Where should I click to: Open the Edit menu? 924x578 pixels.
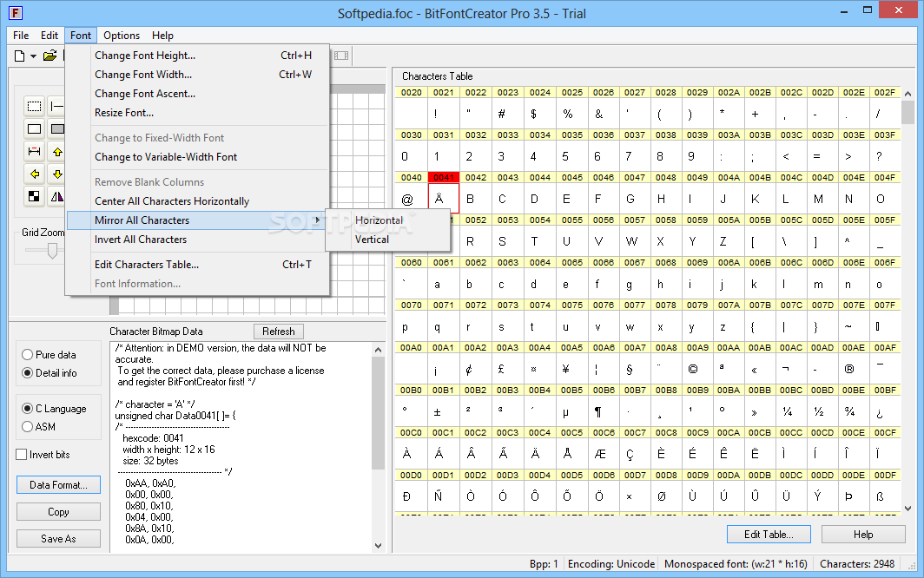49,36
